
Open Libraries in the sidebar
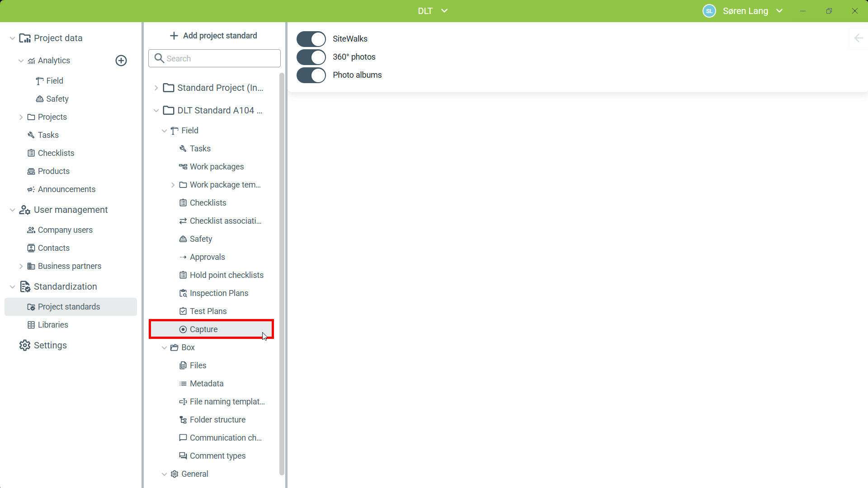[x=53, y=325]
